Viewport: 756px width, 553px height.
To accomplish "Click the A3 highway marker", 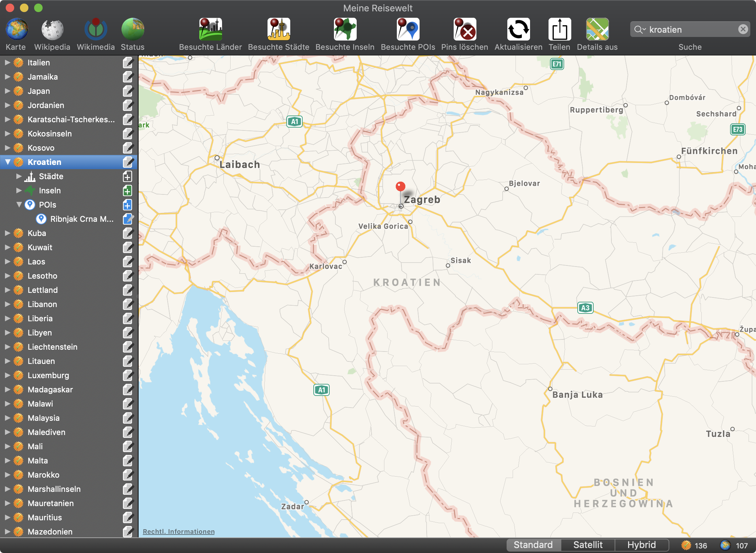I will (585, 308).
